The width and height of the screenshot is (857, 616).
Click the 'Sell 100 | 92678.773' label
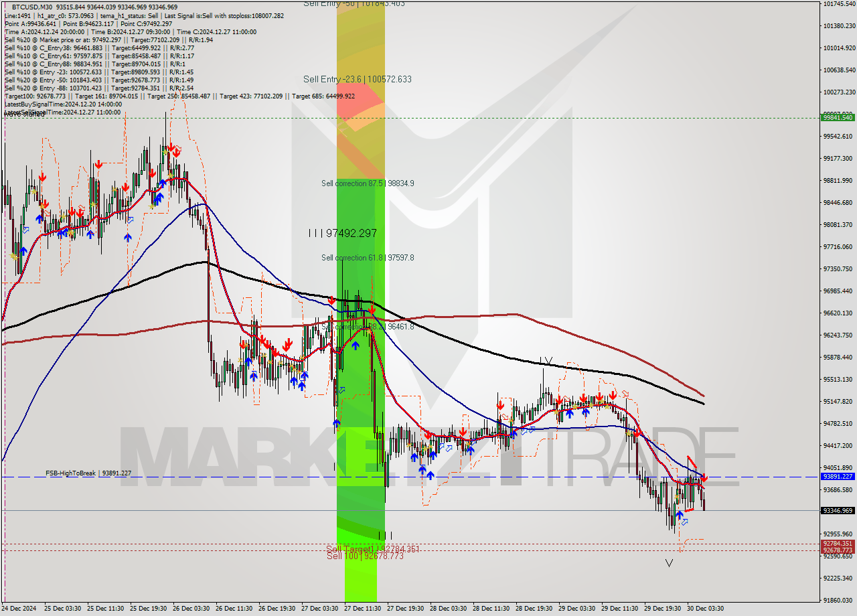(365, 556)
